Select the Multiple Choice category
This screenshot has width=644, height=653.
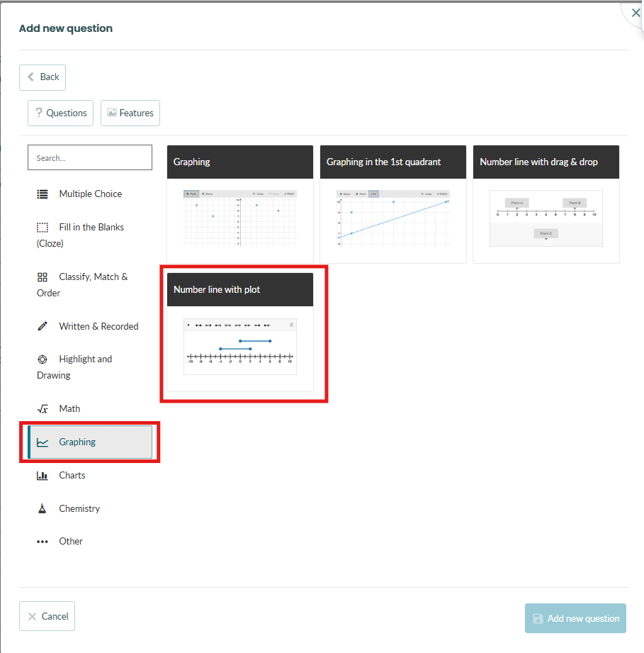click(x=90, y=194)
